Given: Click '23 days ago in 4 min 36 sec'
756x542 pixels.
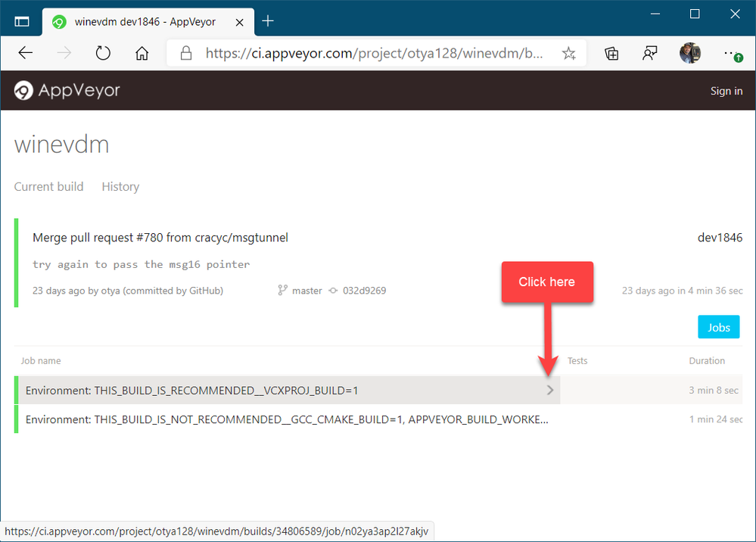Looking at the screenshot, I should (682, 291).
